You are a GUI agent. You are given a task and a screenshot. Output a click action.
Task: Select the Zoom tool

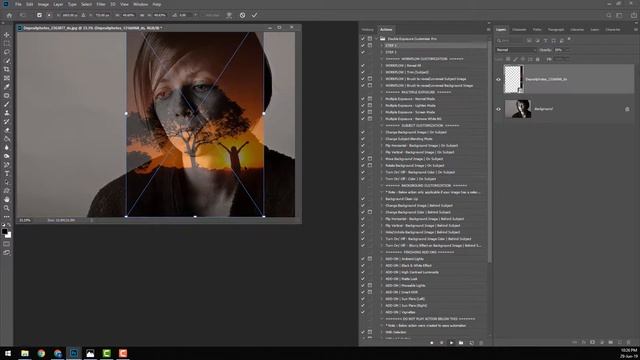pos(7,208)
